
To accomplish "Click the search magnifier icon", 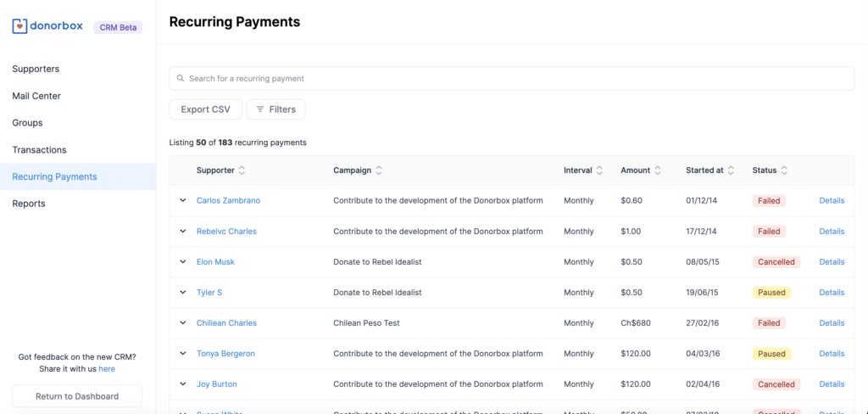I will [181, 79].
